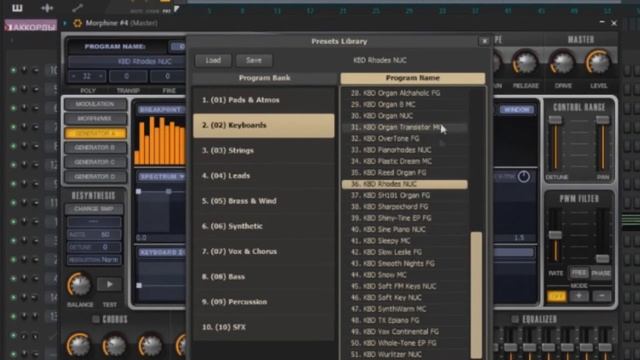Image resolution: width=640 pixels, height=360 pixels.
Task: Click the Load button in Presets Library
Action: tap(213, 60)
